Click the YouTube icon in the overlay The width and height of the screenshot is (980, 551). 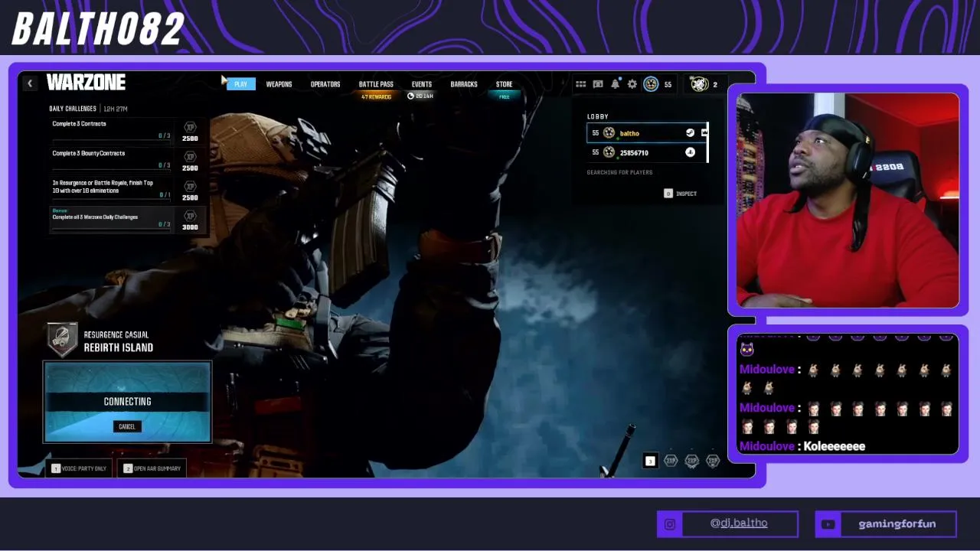(828, 524)
